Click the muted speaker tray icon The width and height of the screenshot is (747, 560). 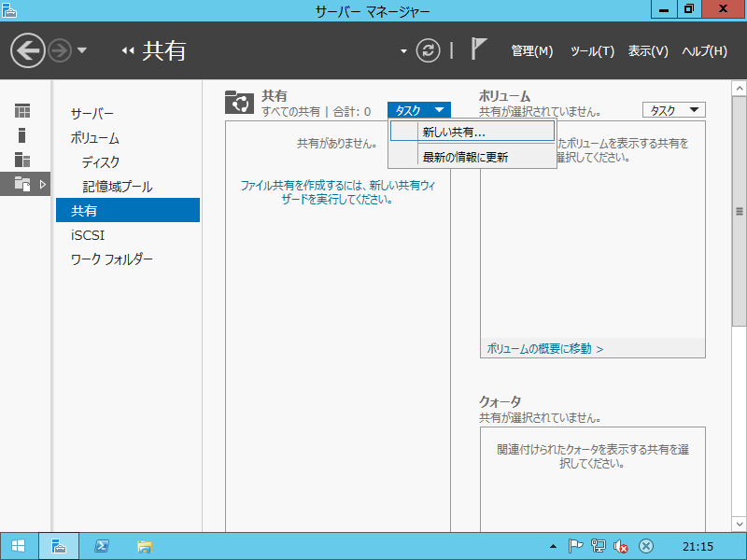click(621, 546)
